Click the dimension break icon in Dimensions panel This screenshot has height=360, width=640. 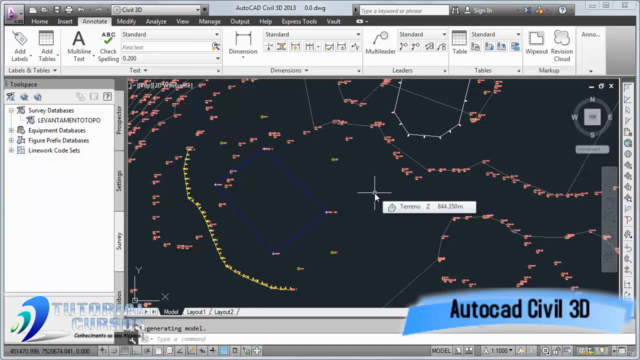[269, 47]
